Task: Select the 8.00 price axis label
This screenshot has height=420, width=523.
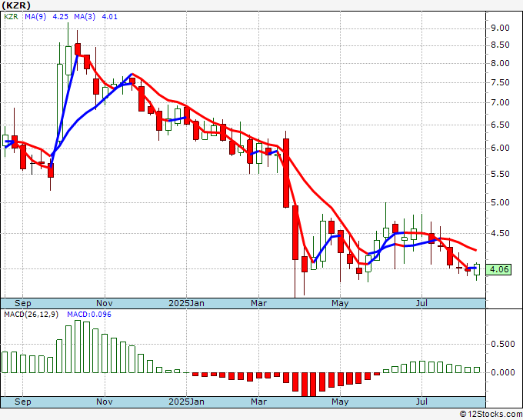Action: (x=501, y=63)
